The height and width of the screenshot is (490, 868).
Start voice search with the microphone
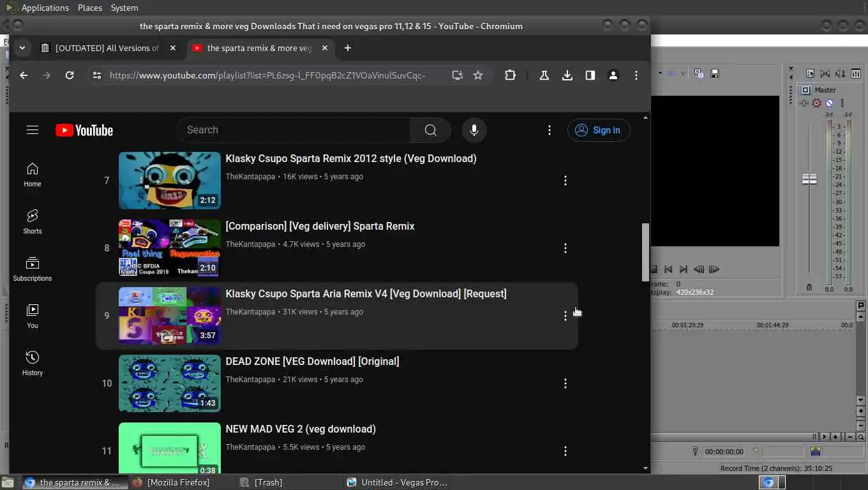pos(474,130)
